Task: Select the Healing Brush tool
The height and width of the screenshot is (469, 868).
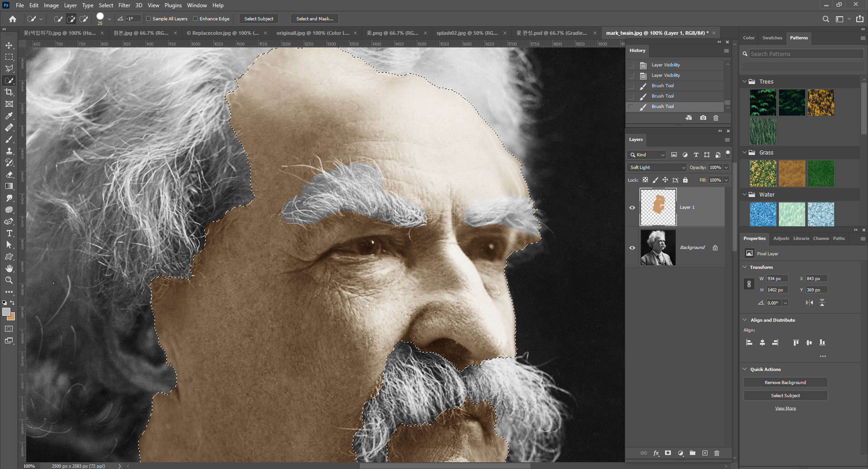Action: tap(9, 127)
